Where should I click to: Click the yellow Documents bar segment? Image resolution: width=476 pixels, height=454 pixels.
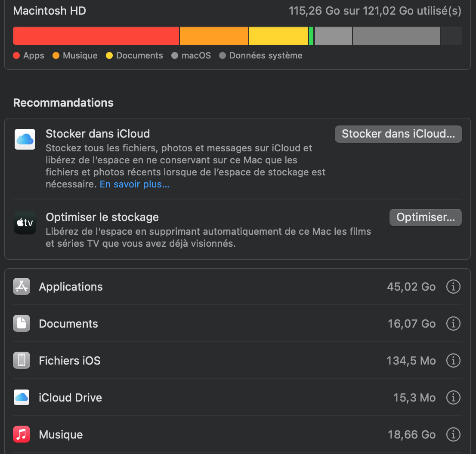[x=278, y=36]
